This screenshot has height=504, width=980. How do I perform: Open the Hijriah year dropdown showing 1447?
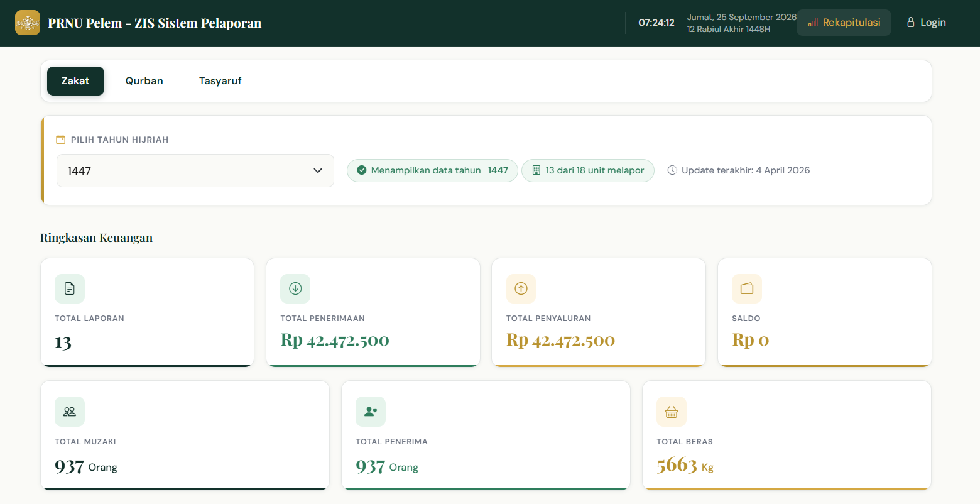point(195,170)
